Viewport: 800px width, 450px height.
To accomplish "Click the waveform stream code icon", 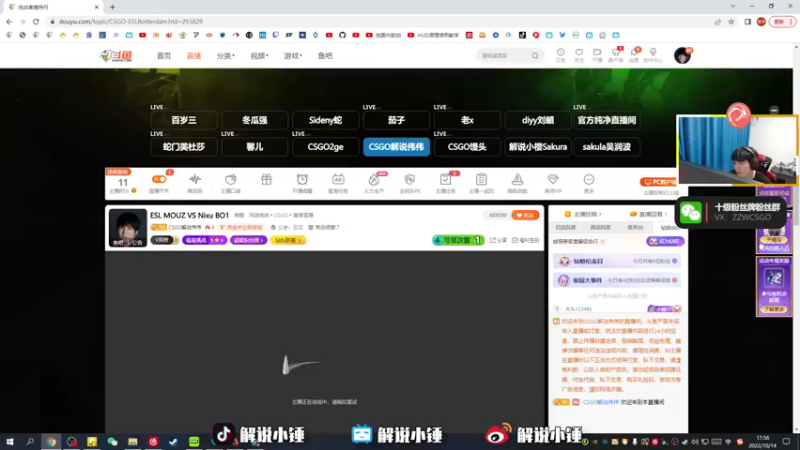I will pos(194,180).
